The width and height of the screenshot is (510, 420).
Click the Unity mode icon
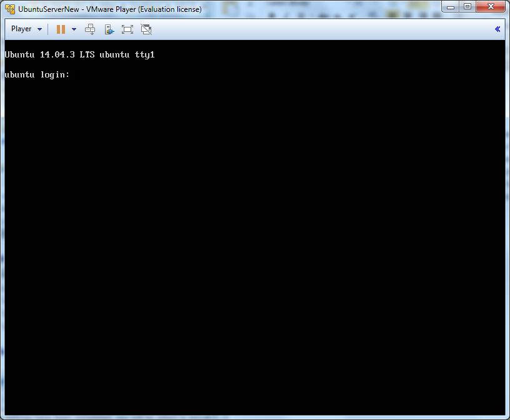click(146, 29)
